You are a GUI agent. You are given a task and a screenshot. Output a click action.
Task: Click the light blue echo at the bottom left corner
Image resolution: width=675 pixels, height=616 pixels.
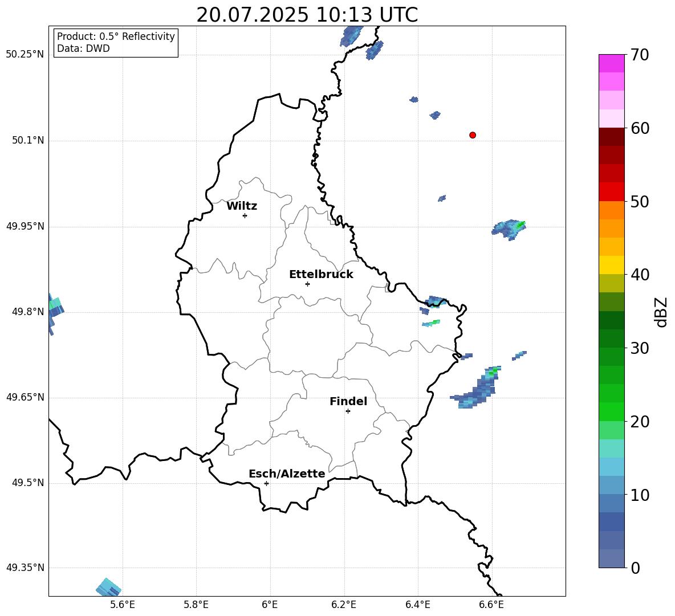[108, 587]
